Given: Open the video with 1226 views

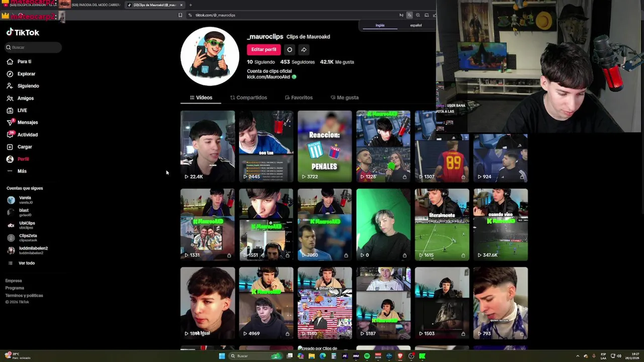Looking at the screenshot, I should [x=383, y=146].
